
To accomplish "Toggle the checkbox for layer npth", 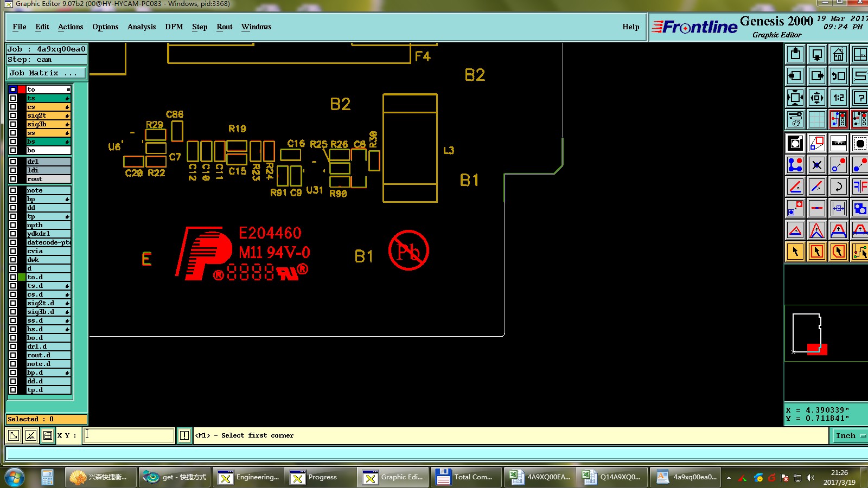I will [13, 225].
